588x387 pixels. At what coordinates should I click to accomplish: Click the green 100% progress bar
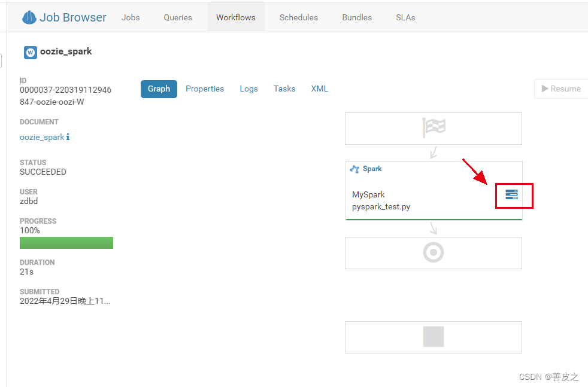coord(66,243)
